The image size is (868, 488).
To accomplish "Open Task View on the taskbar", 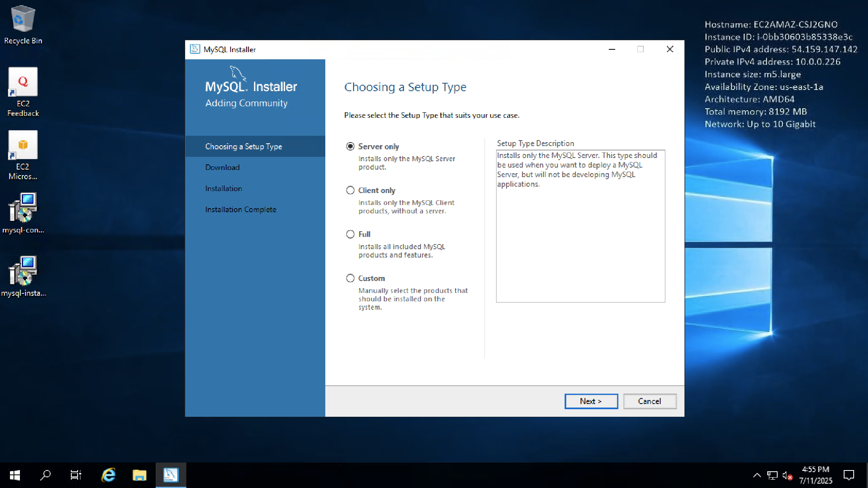I will click(76, 475).
